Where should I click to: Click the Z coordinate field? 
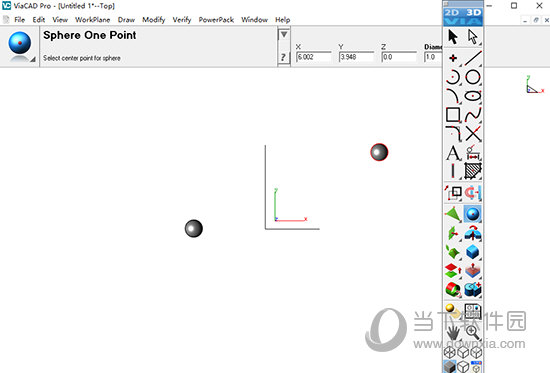tap(399, 57)
